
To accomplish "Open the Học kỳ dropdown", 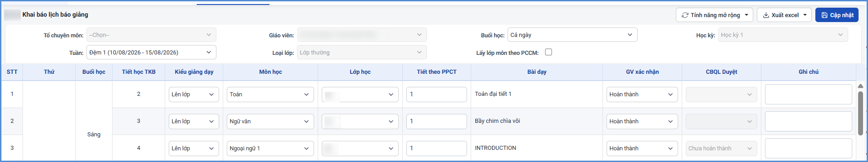I will [783, 35].
